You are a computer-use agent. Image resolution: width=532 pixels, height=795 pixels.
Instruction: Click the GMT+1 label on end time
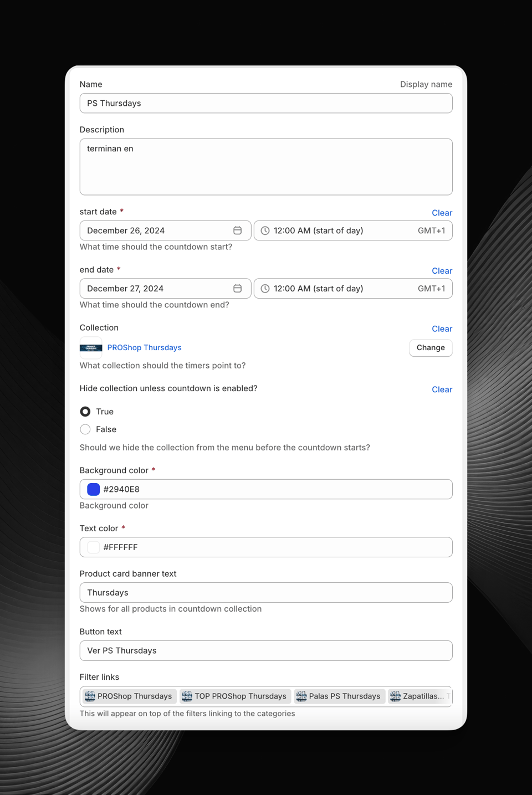(432, 289)
